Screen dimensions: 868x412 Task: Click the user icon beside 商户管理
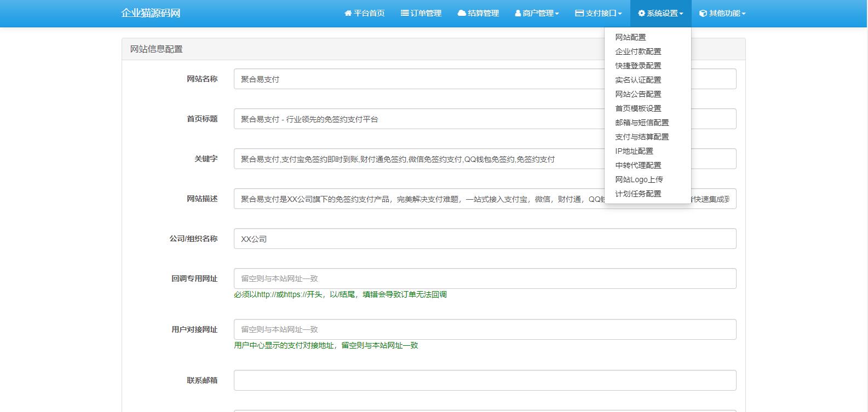pos(518,13)
